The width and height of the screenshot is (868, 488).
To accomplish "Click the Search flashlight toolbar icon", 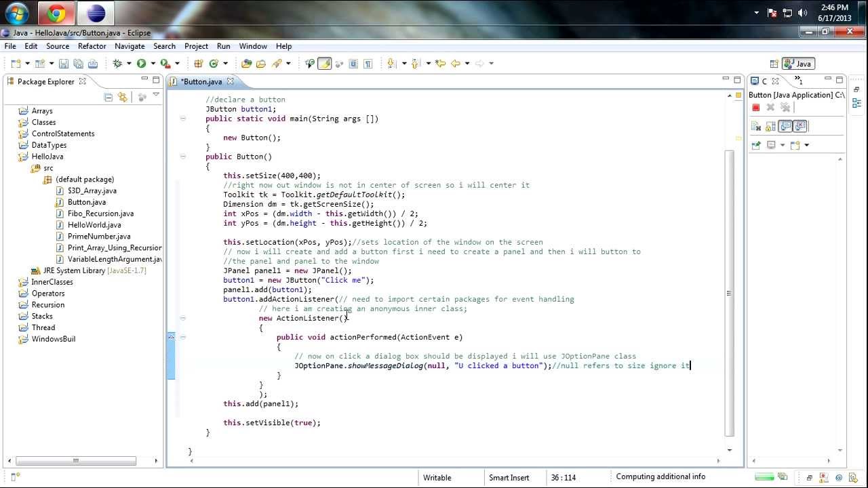I will [x=277, y=64].
